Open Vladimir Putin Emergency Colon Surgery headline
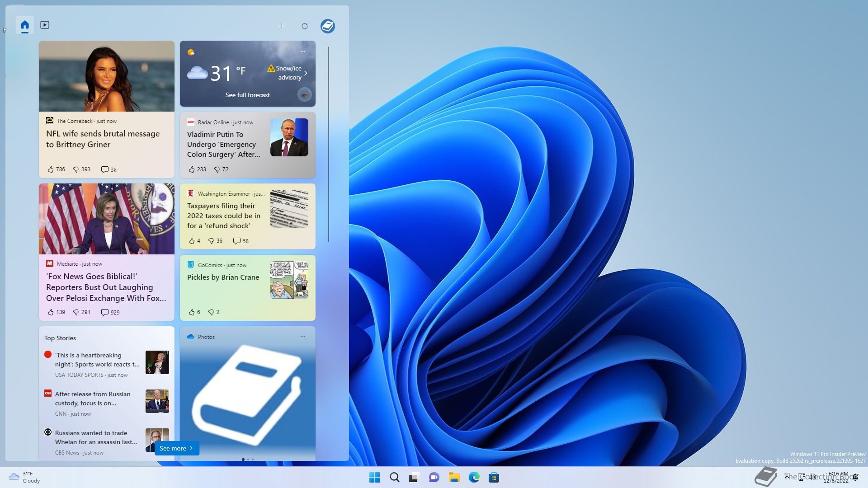This screenshot has height=488, width=868. click(x=224, y=145)
